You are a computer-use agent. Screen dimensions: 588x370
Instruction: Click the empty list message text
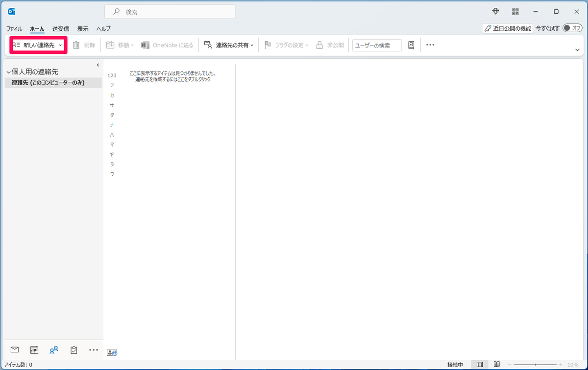[173, 76]
